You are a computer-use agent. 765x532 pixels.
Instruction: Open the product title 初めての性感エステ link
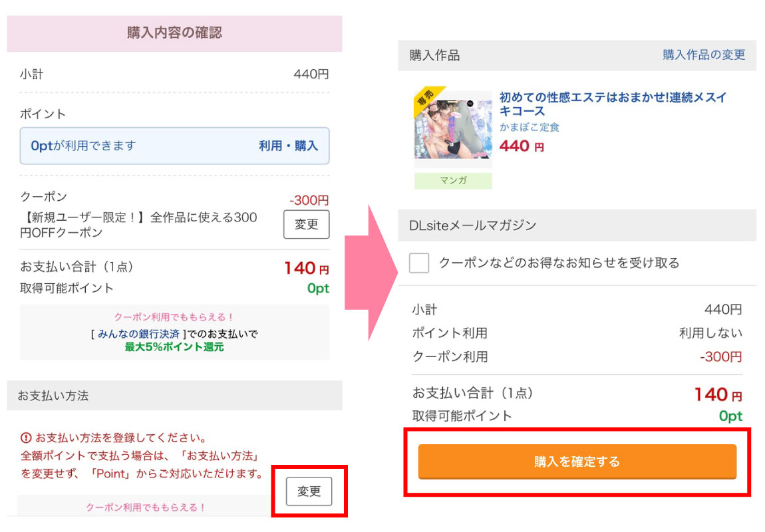coord(613,104)
